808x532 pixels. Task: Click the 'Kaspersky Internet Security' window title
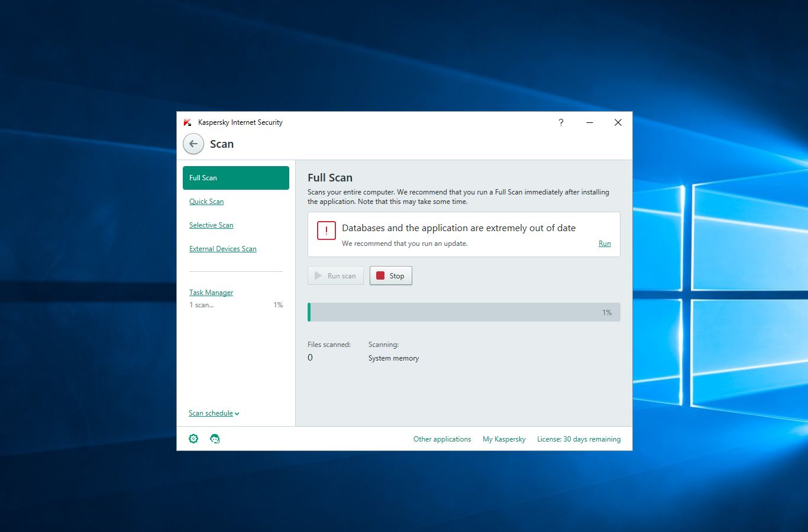pos(240,122)
